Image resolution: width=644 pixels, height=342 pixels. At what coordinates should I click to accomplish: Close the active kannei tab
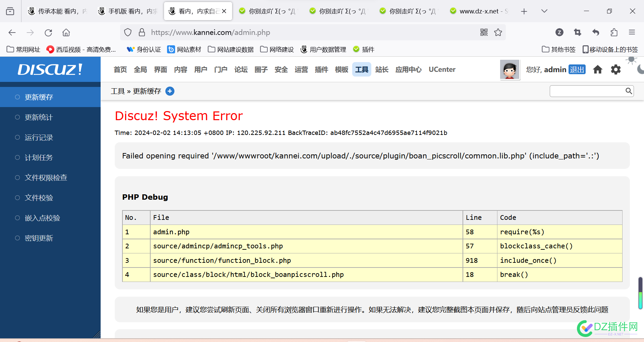224,11
